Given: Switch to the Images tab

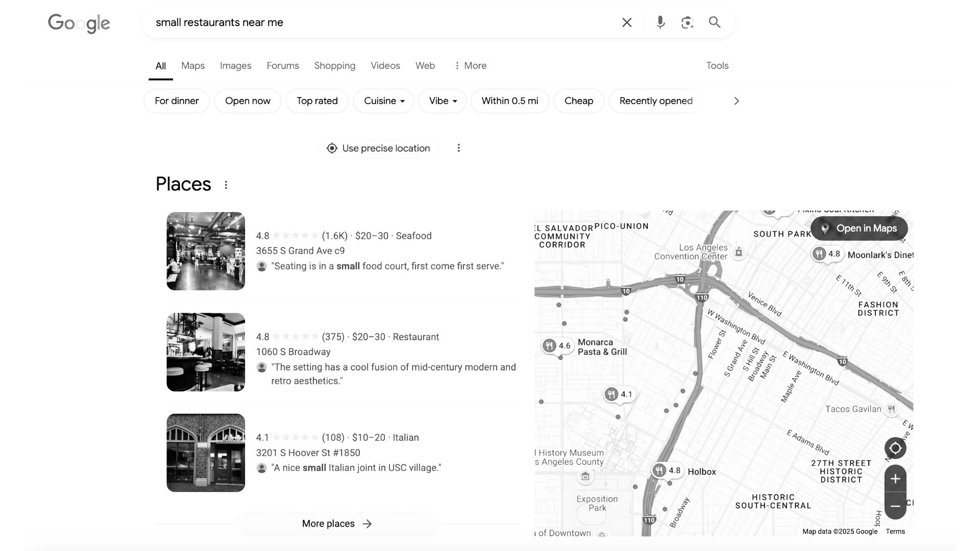Looking at the screenshot, I should [235, 66].
